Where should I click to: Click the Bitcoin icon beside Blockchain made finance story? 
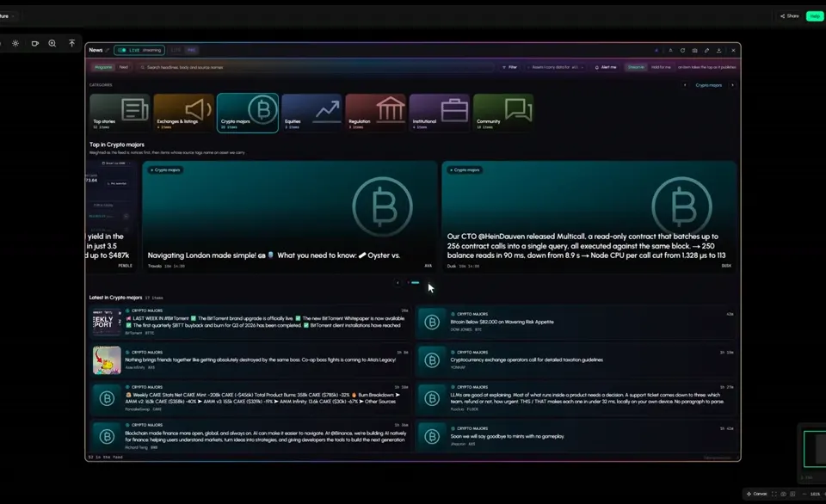click(107, 436)
